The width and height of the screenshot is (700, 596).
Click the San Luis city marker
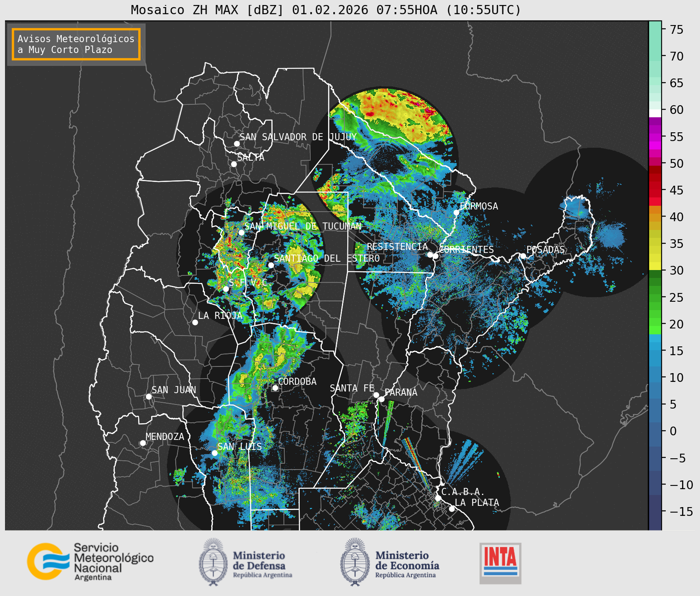(x=215, y=453)
